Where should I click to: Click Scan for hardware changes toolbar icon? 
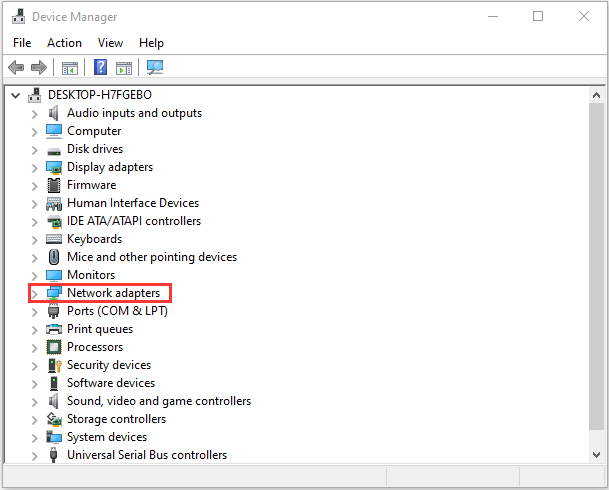[x=155, y=67]
